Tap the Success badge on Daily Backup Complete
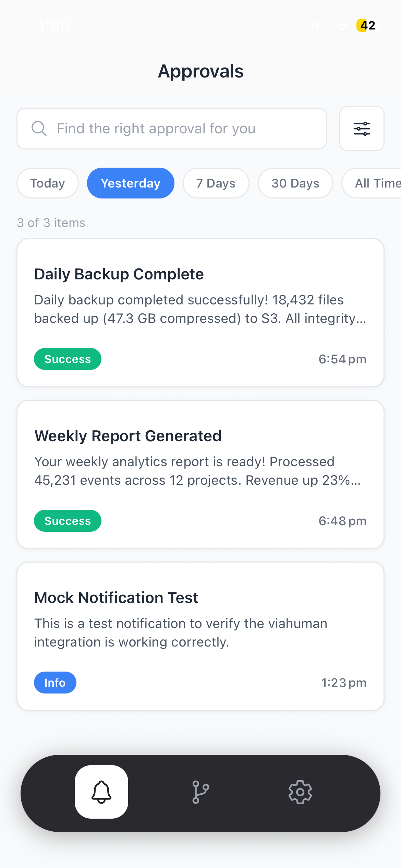The image size is (401, 868). 68,359
